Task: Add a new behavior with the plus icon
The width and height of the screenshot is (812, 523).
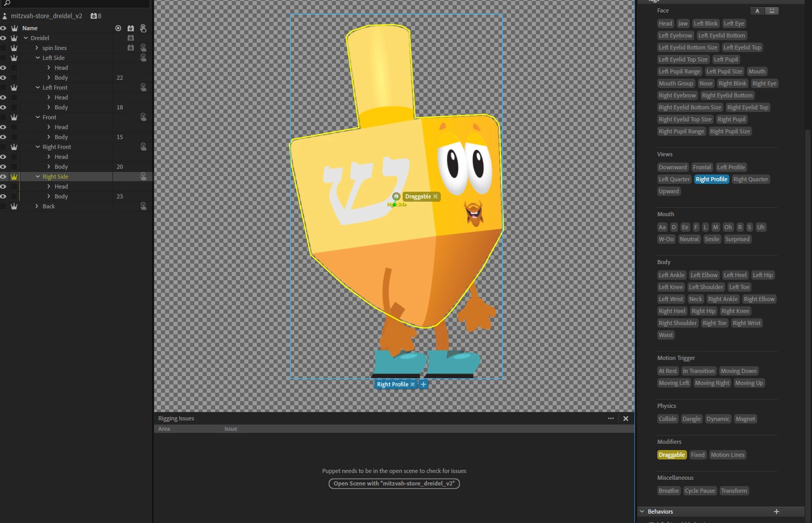Action: (x=777, y=512)
